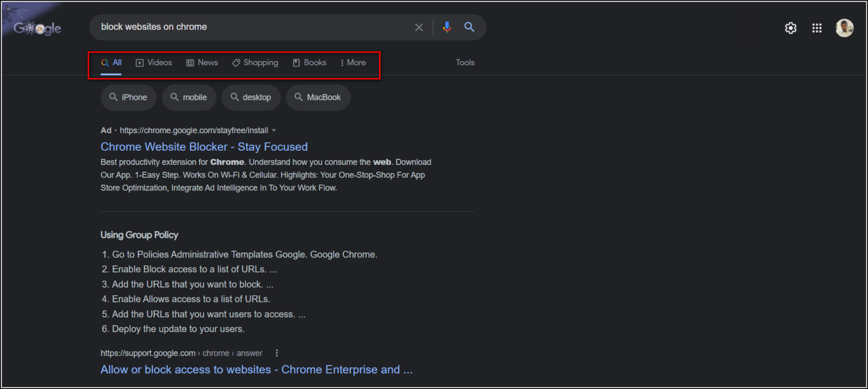Open Google search settings via the gear icon
The height and width of the screenshot is (389, 868).
(x=791, y=27)
